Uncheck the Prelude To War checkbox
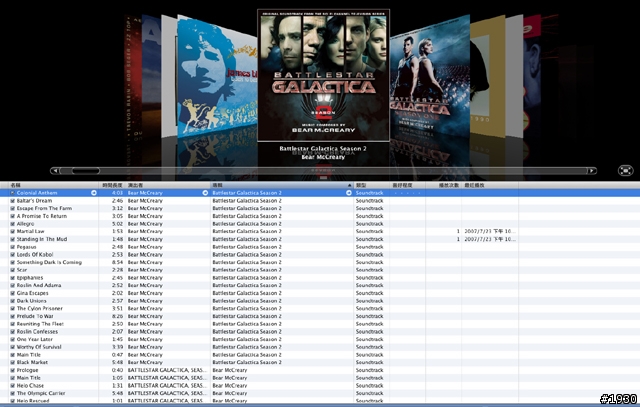 point(12,316)
